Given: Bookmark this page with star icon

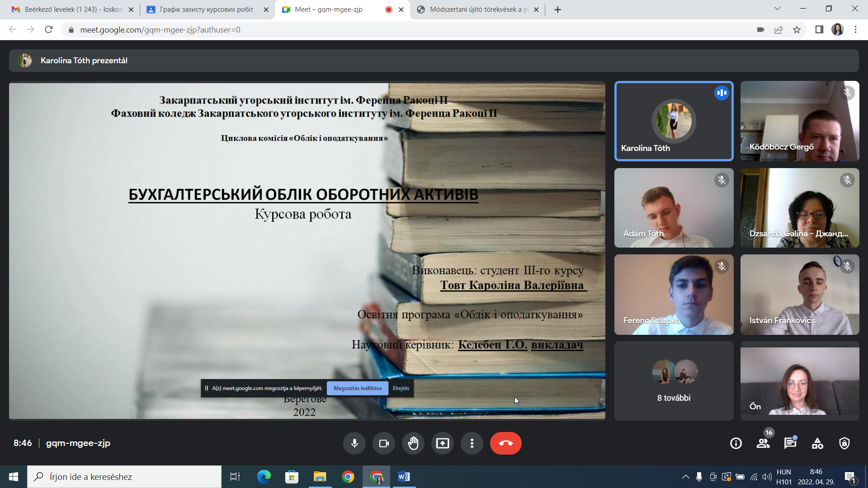Looking at the screenshot, I should coord(797,30).
